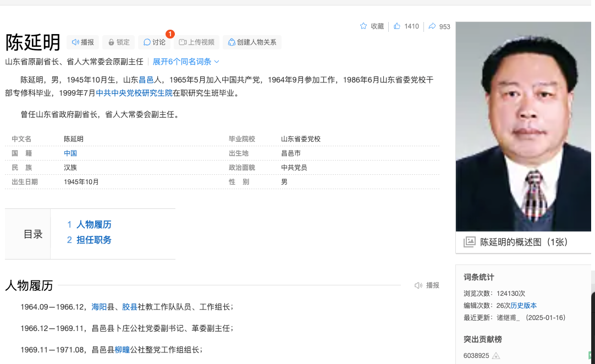The image size is (595, 364).
Task: Open the 讨论 discussion button
Action: (x=155, y=42)
